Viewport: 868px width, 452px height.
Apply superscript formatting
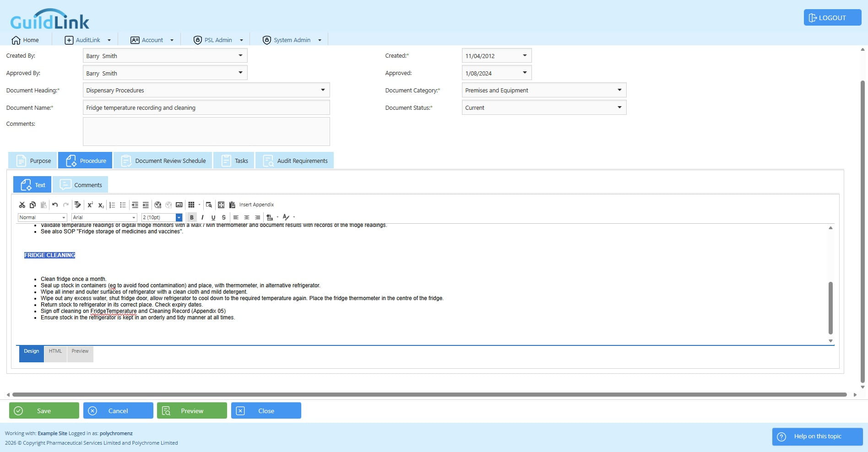pyautogui.click(x=90, y=205)
